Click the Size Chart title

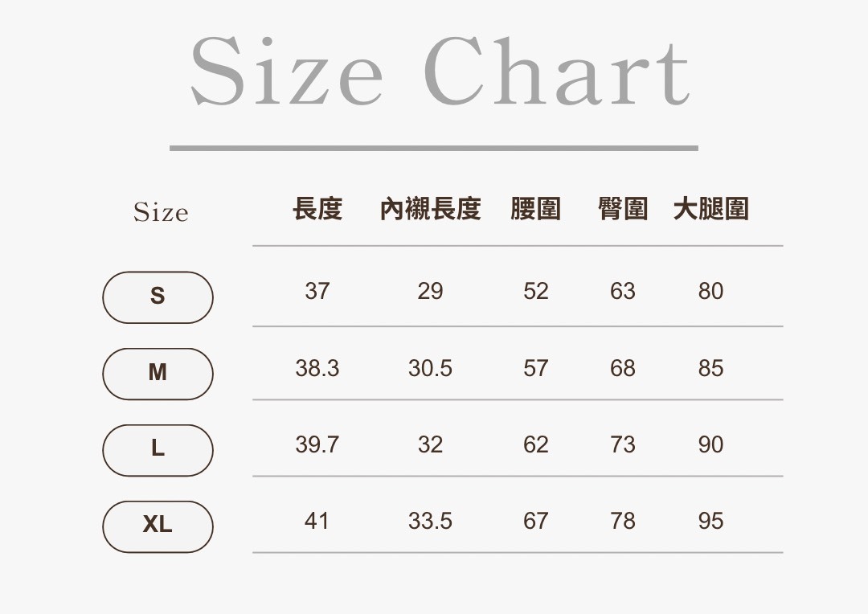coord(440,72)
